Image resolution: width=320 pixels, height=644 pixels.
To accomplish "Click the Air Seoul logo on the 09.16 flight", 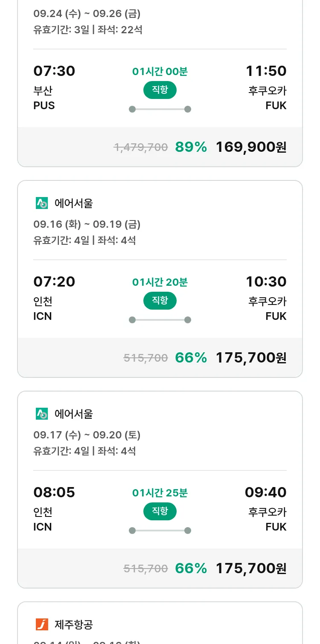I will [x=42, y=203].
